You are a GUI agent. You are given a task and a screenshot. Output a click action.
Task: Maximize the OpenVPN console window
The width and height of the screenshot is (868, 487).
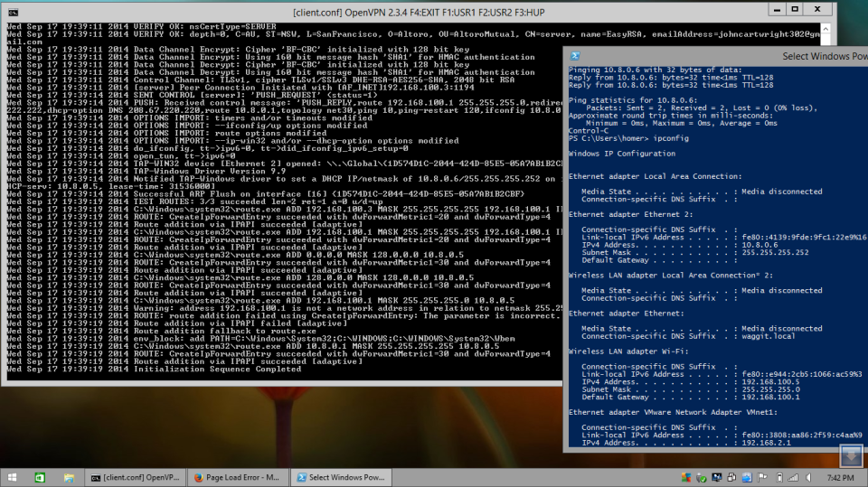point(795,9)
